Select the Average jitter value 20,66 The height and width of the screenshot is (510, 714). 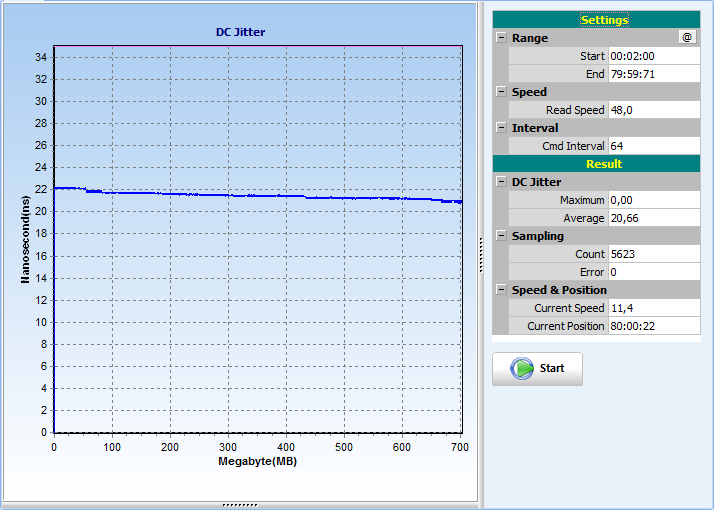pyautogui.click(x=654, y=218)
